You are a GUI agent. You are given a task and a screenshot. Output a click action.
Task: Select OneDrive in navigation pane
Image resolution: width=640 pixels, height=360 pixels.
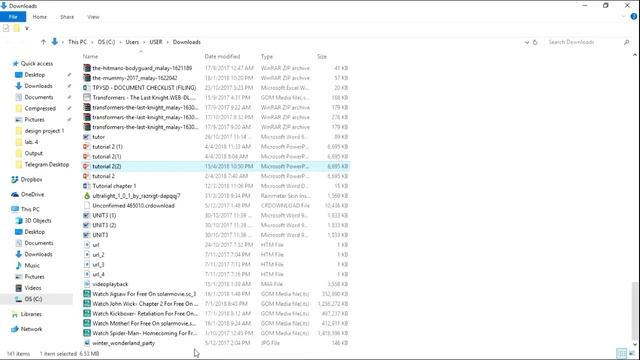coord(32,194)
